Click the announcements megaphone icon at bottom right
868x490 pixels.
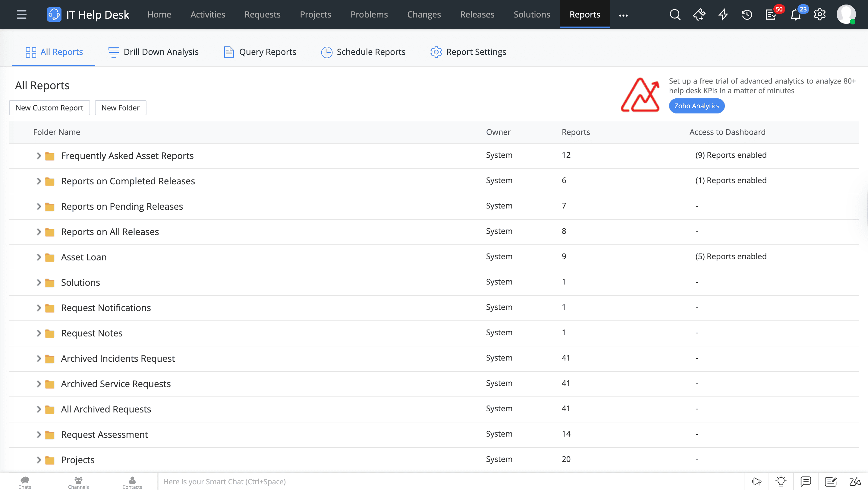coord(756,482)
